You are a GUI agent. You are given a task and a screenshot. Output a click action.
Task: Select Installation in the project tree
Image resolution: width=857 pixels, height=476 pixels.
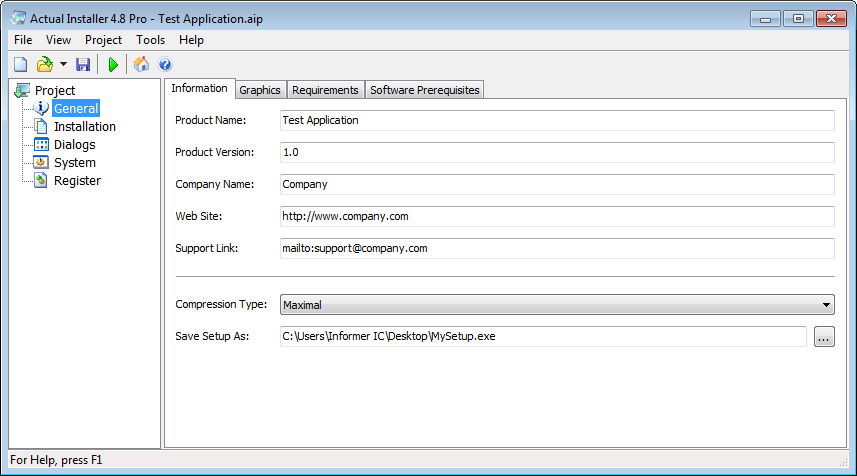pyautogui.click(x=85, y=126)
